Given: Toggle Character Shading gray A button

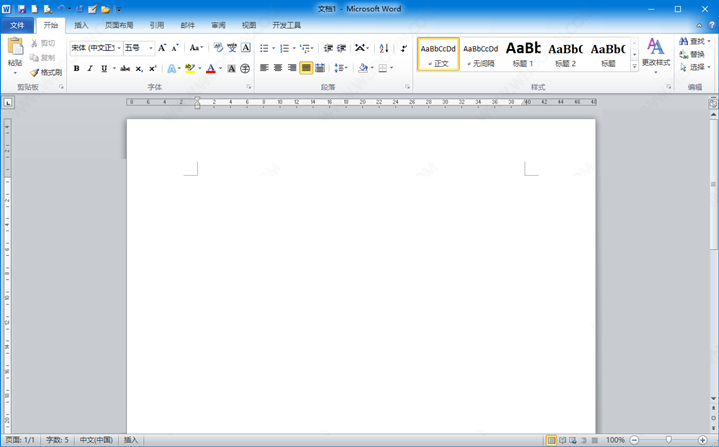Looking at the screenshot, I should tap(232, 69).
